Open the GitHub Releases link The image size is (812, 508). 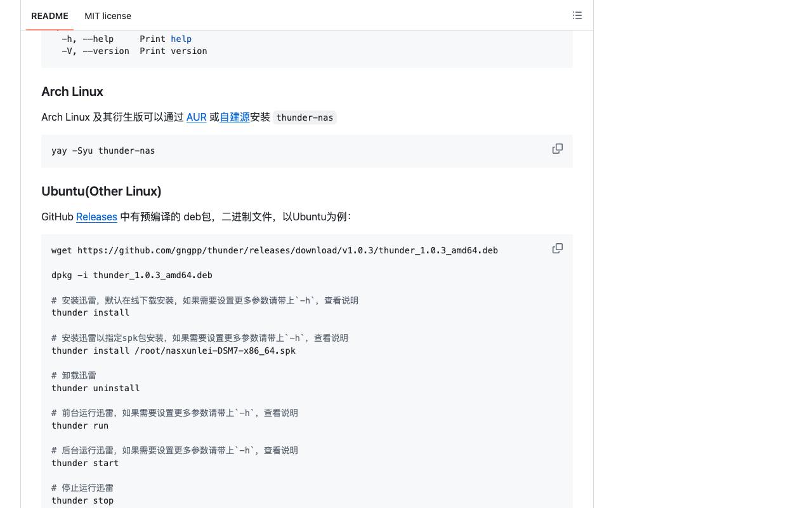point(96,217)
